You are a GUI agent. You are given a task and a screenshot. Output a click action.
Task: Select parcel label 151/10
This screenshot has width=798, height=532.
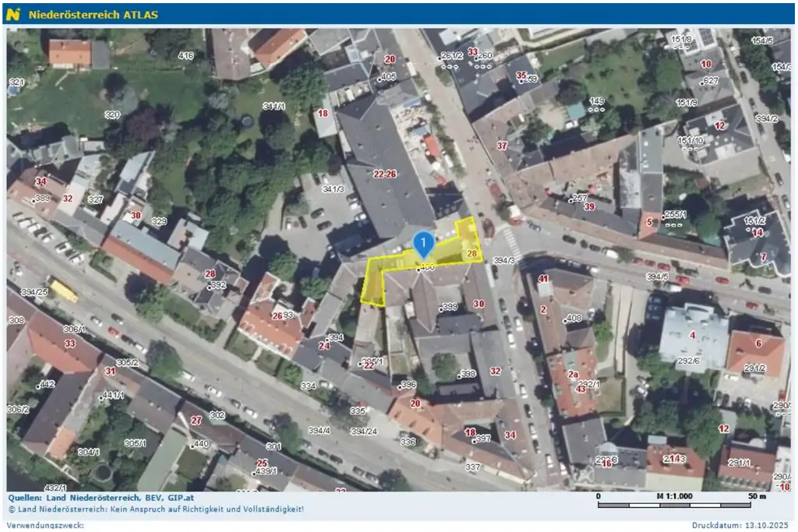[690, 140]
